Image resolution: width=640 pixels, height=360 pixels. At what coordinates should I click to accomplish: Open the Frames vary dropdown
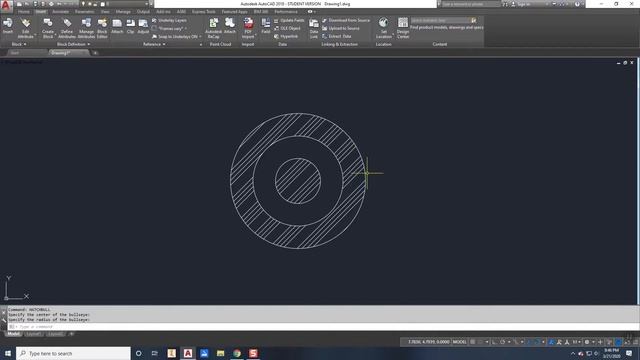point(169,29)
